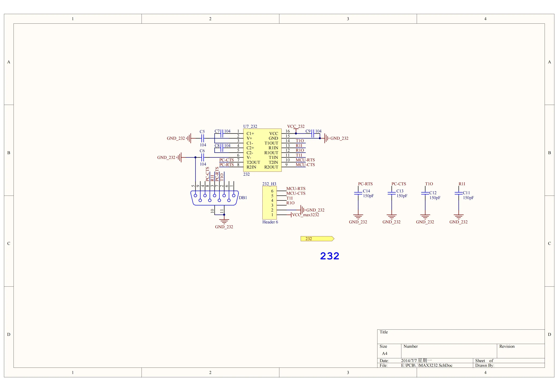Click the DB1 designator text
This screenshot has height=392, width=560.
[x=243, y=198]
